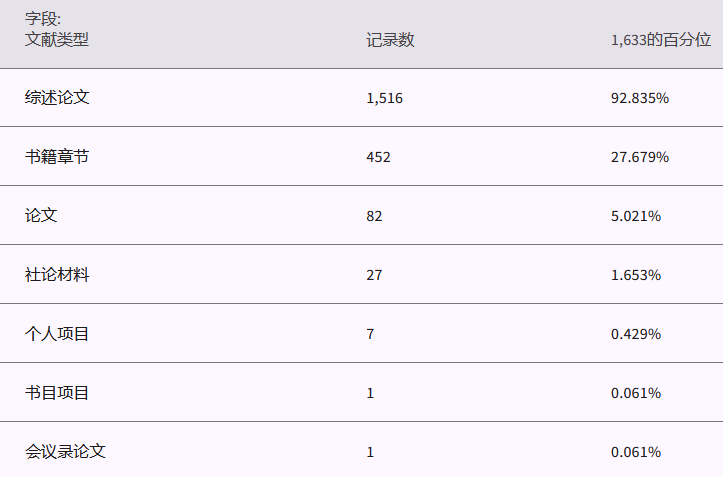Click the record count 82
The width and height of the screenshot is (723, 477).
374,216
